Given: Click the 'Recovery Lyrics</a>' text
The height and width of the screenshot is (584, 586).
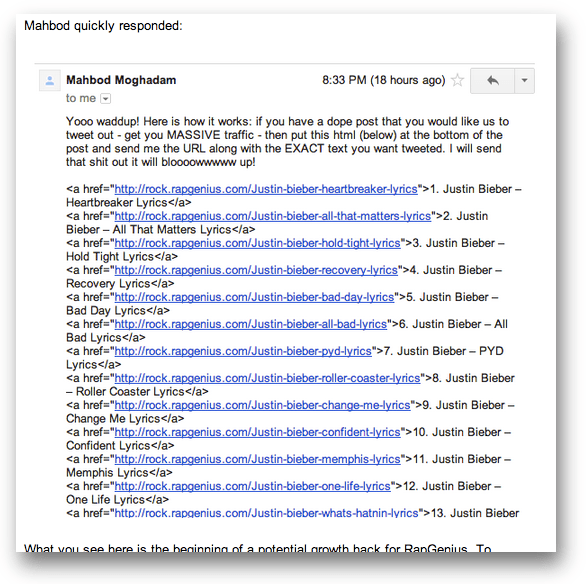Looking at the screenshot, I should coord(120,284).
